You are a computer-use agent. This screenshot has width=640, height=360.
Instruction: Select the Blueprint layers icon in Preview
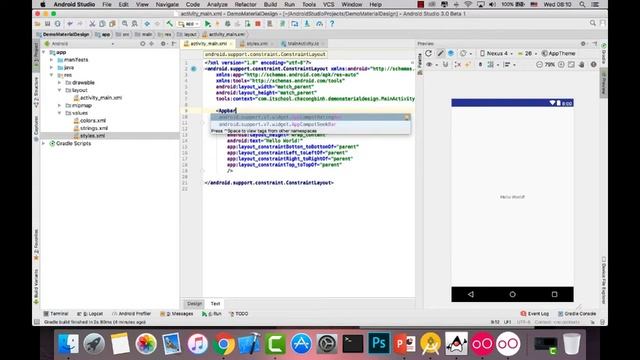[x=451, y=53]
